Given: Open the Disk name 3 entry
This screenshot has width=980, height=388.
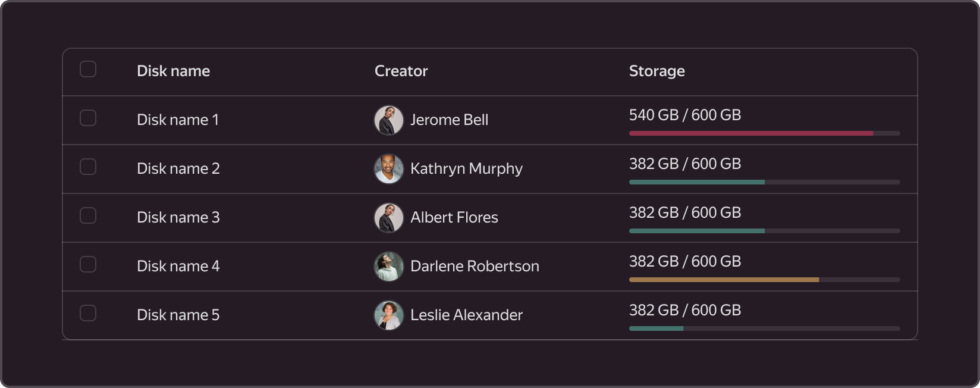Looking at the screenshot, I should click(x=178, y=217).
